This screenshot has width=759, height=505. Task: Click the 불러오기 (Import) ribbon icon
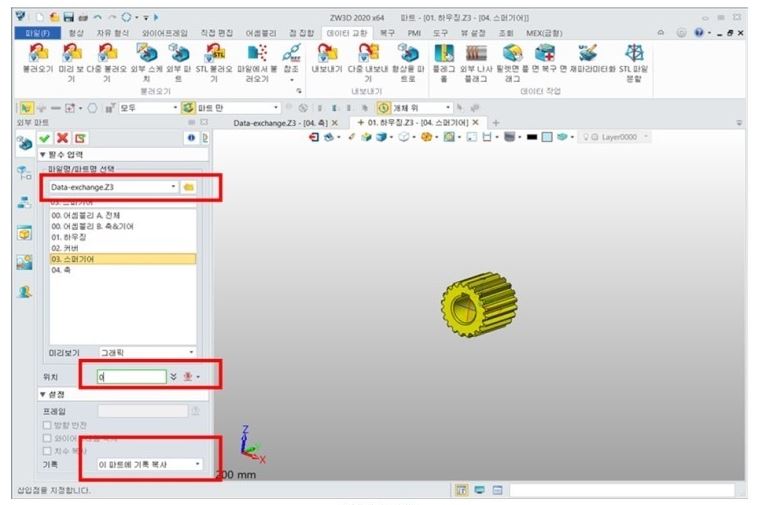coord(38,53)
